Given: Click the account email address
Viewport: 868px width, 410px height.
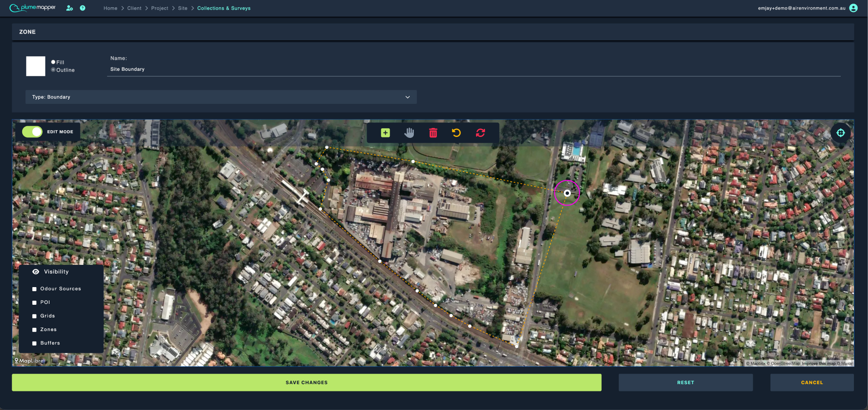Looking at the screenshot, I should [x=802, y=8].
